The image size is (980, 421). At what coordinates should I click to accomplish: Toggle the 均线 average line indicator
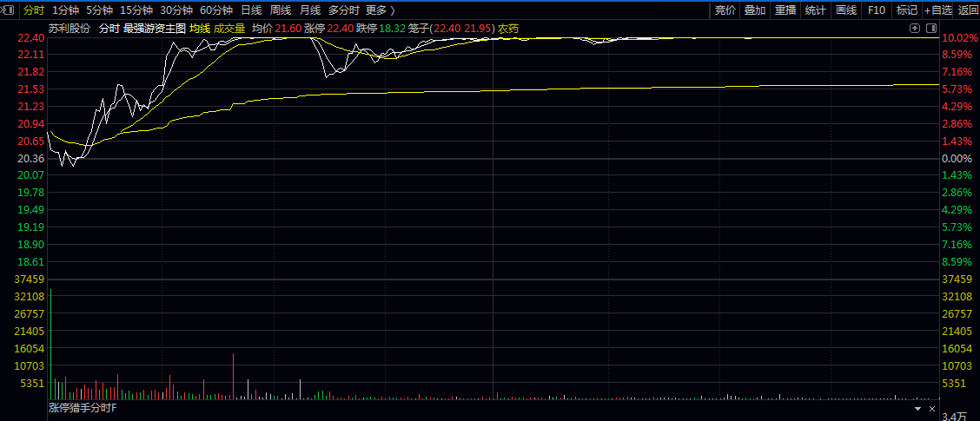(200, 29)
